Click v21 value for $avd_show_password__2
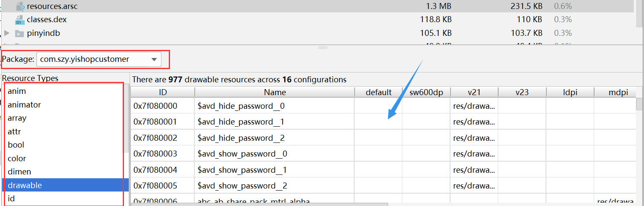This screenshot has height=206, width=644. coord(474,186)
